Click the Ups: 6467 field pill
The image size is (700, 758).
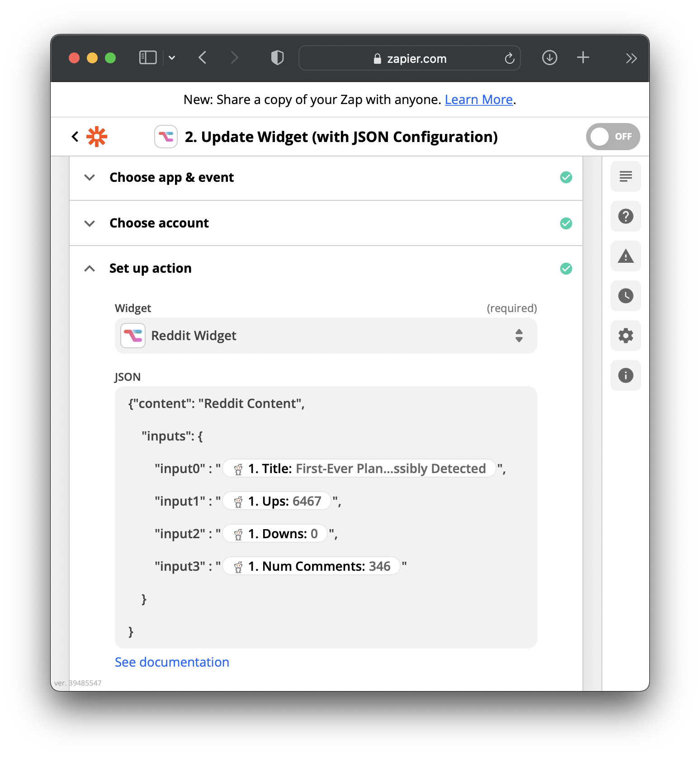[277, 501]
